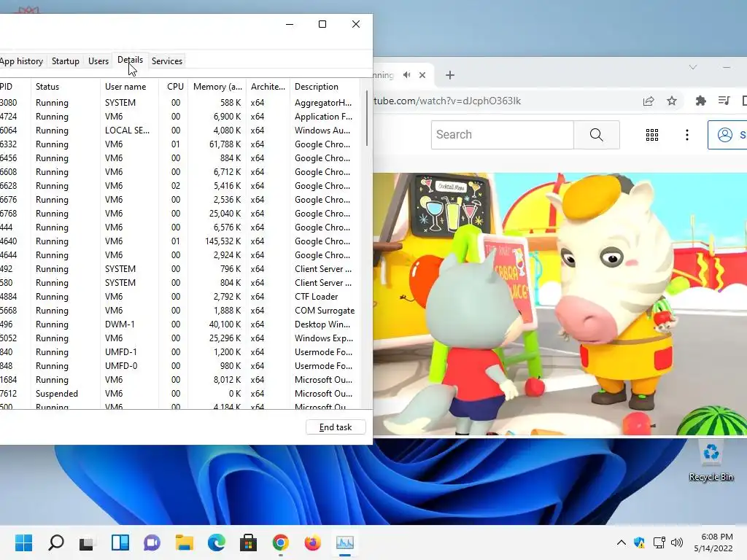Select the Task Manager taskbar icon

[x=345, y=542]
